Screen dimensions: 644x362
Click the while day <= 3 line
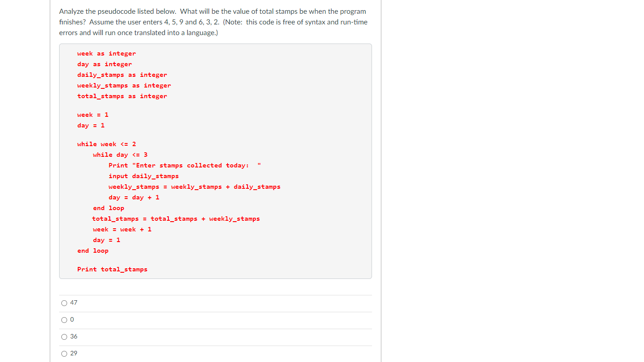click(120, 155)
